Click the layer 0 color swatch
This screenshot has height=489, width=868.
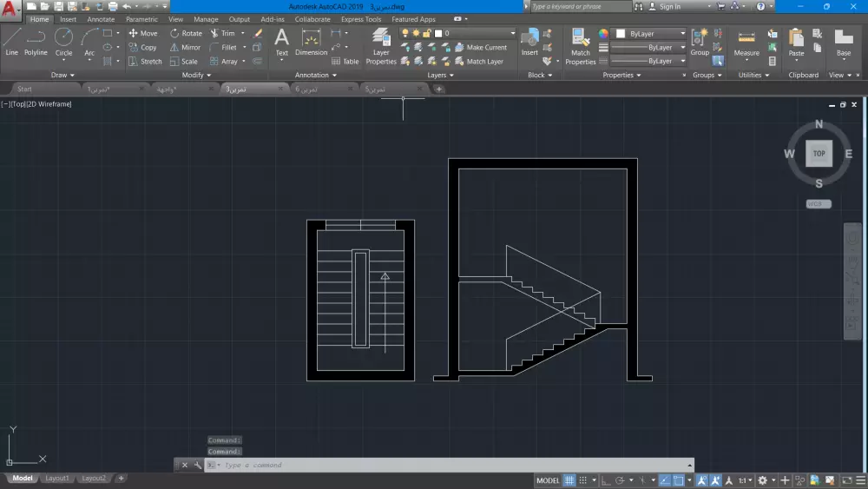pos(438,33)
